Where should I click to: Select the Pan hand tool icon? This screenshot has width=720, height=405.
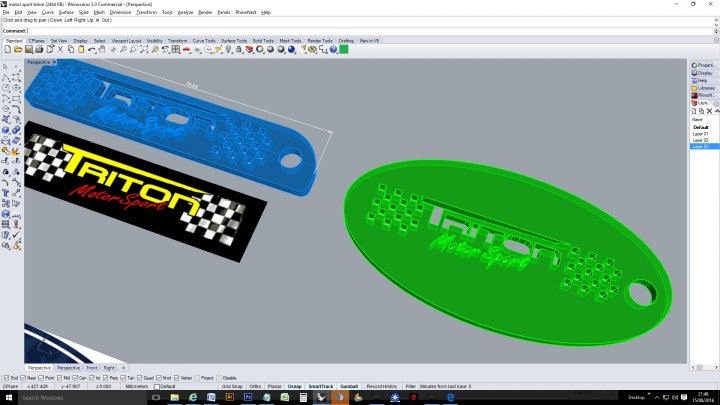click(x=101, y=50)
